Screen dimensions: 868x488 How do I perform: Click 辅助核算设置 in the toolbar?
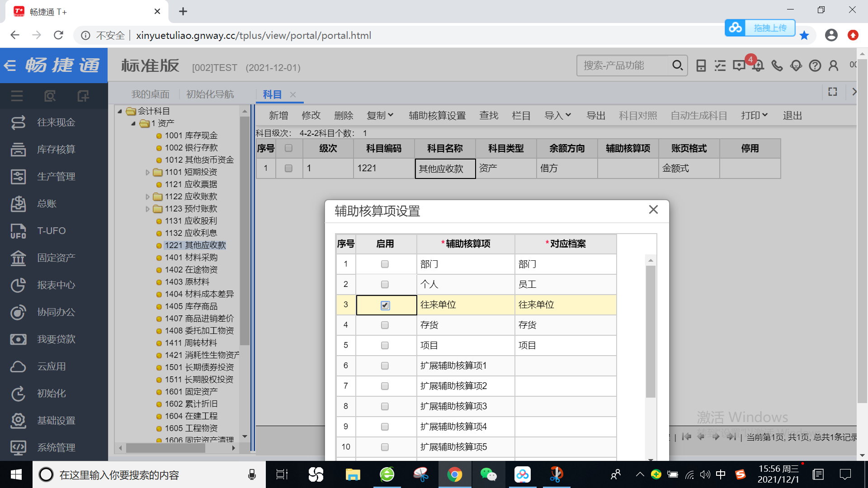pyautogui.click(x=437, y=116)
